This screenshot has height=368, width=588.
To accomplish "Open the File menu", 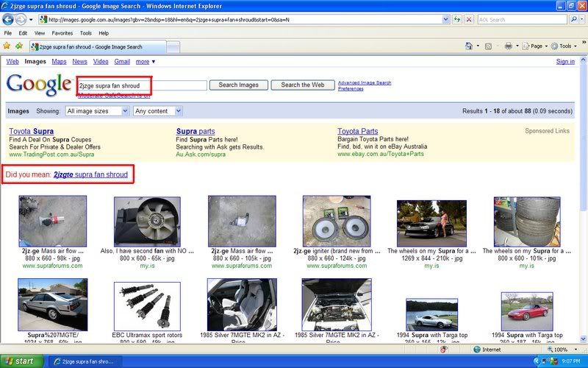I will coord(8,33).
